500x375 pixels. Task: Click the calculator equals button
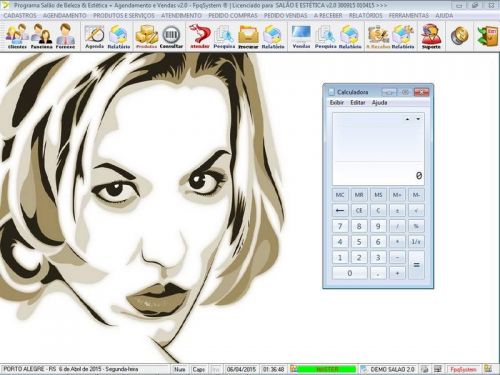416,265
